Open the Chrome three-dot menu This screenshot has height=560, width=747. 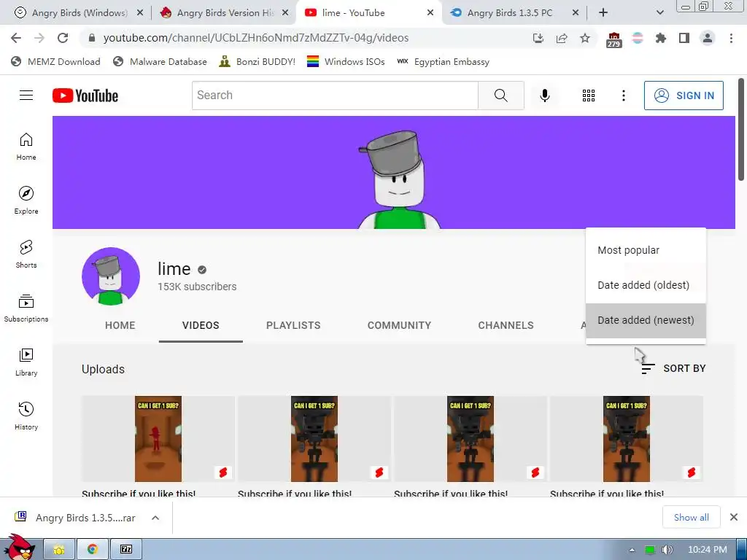tap(731, 38)
